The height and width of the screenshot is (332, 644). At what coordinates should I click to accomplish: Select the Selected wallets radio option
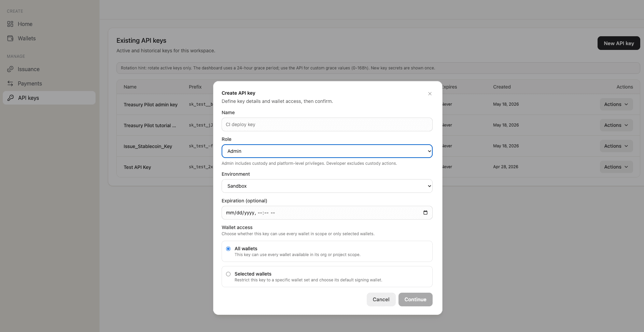228,274
